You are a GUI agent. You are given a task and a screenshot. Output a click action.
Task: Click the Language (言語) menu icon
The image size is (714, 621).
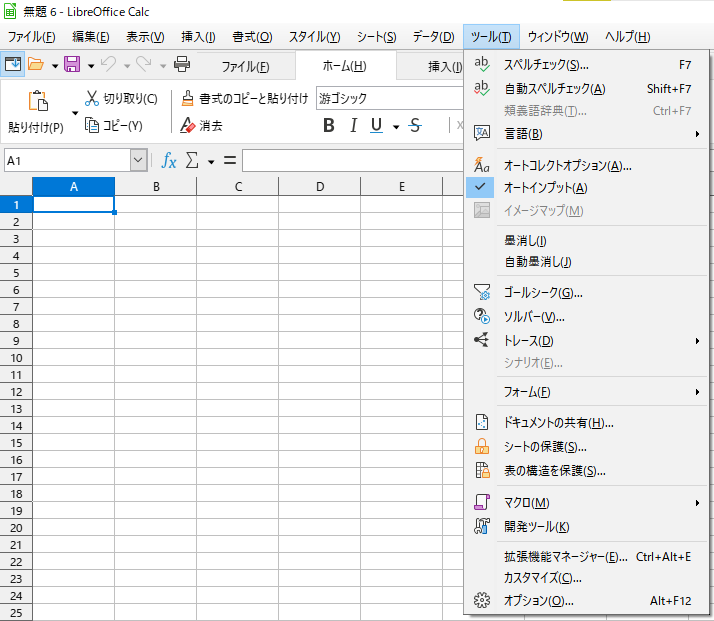481,133
